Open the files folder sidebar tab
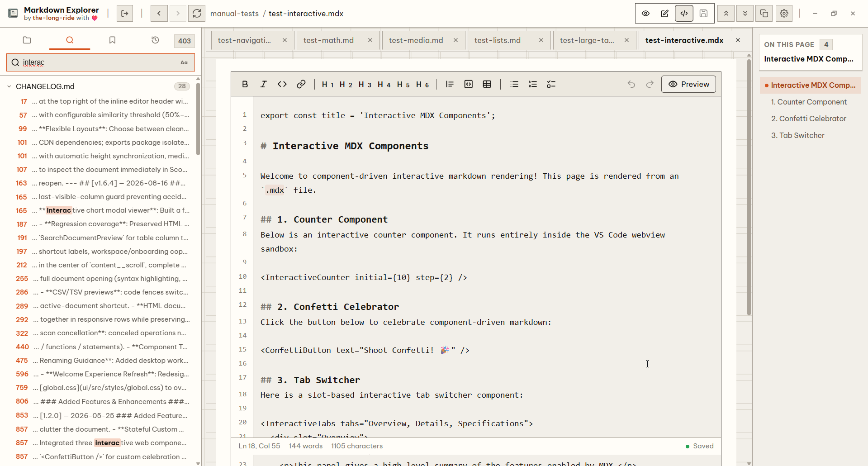The image size is (868, 466). [27, 40]
